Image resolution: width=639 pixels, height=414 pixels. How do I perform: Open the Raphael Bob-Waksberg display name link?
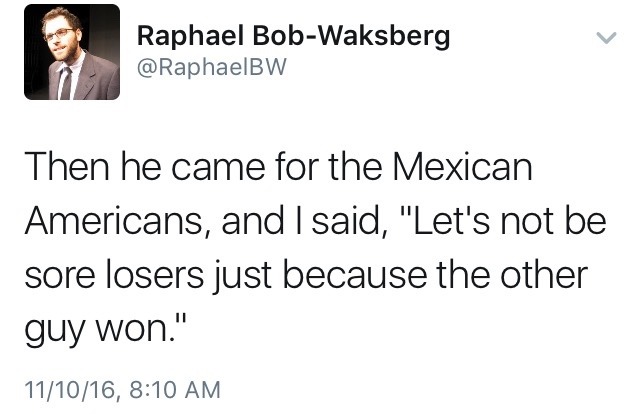pyautogui.click(x=292, y=37)
